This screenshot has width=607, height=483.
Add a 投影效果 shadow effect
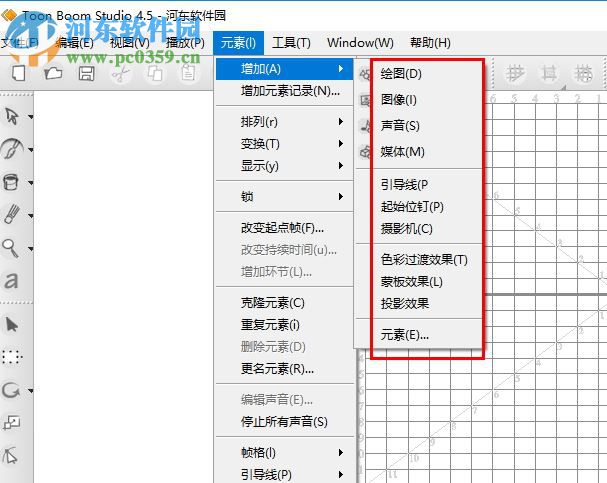pyautogui.click(x=418, y=303)
